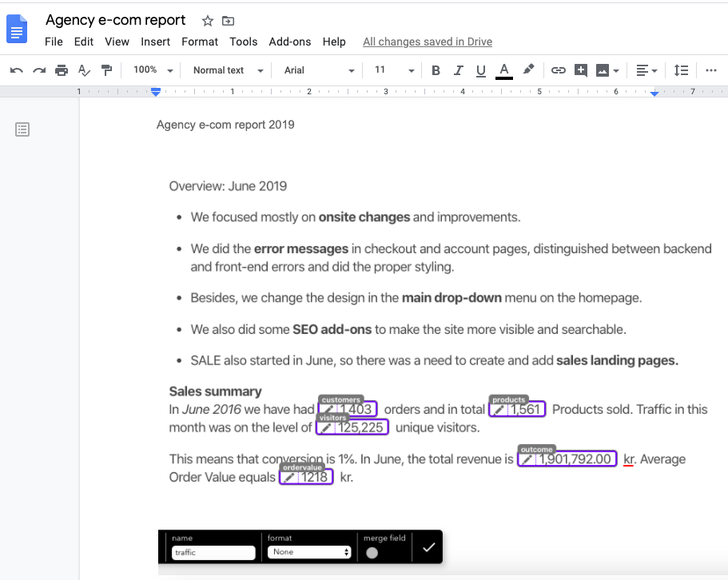Open the text color picker

point(503,70)
